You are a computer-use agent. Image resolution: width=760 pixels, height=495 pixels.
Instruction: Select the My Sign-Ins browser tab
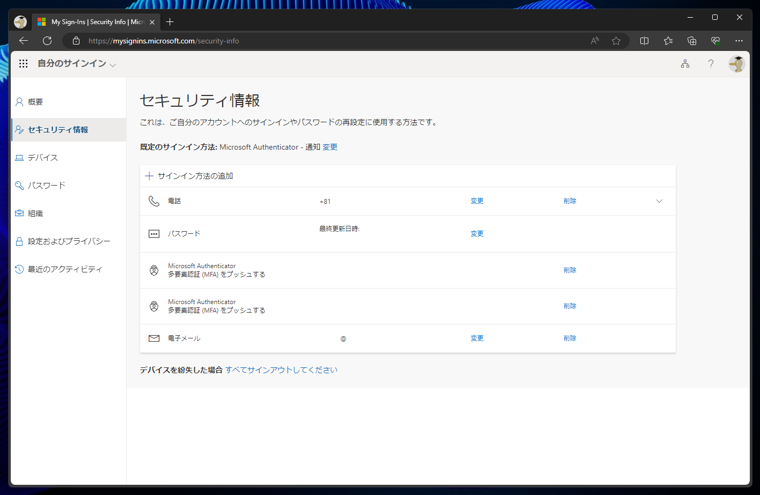click(95, 22)
